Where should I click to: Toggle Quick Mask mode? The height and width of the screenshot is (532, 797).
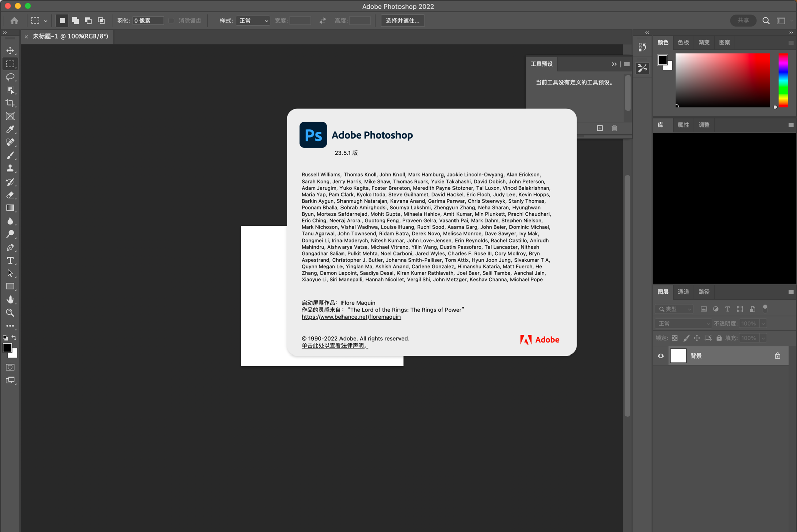point(10,367)
